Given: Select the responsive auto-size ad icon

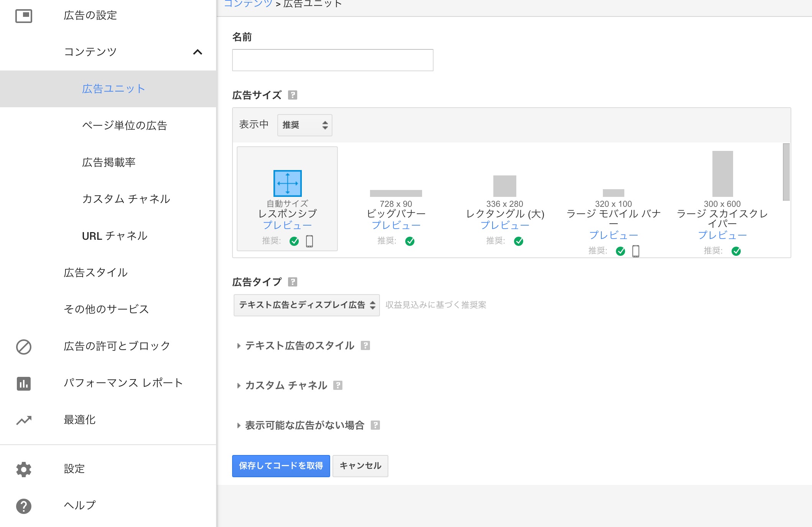Looking at the screenshot, I should [288, 183].
